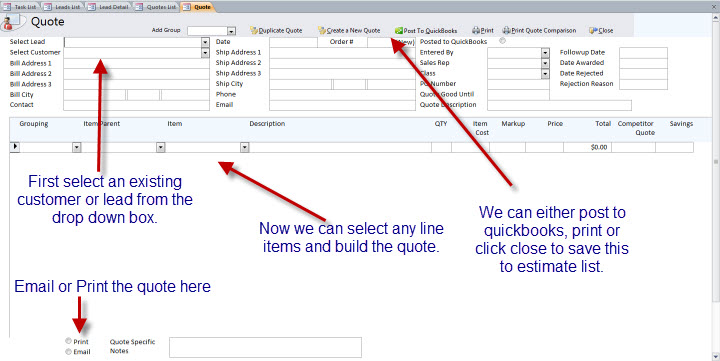
Task: Open the Class dropdown
Action: pos(545,73)
